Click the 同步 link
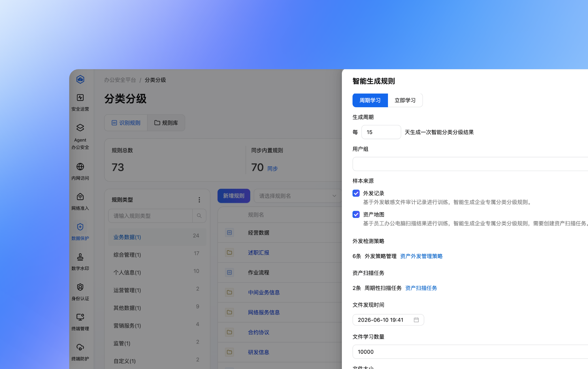Viewport: 588px width, 369px height. [x=272, y=169]
